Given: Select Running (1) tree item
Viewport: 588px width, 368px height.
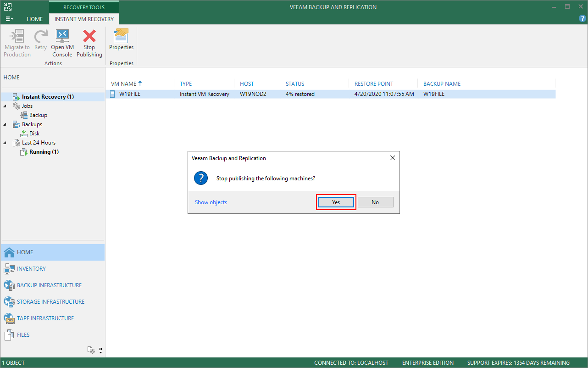Looking at the screenshot, I should 44,152.
